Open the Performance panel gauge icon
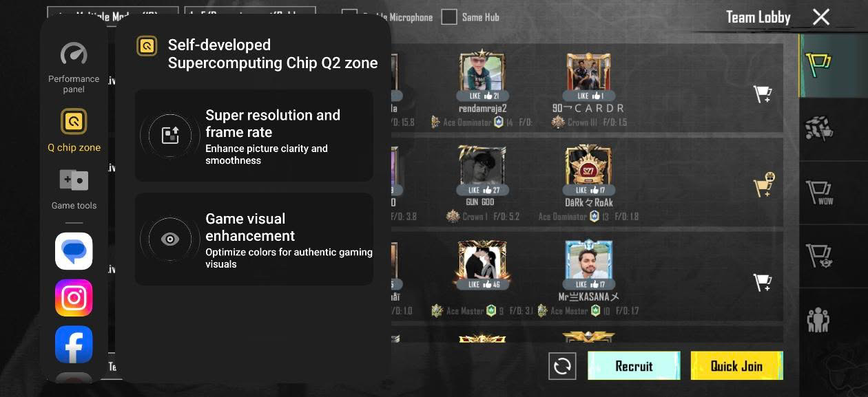The image size is (868, 397). 74,54
